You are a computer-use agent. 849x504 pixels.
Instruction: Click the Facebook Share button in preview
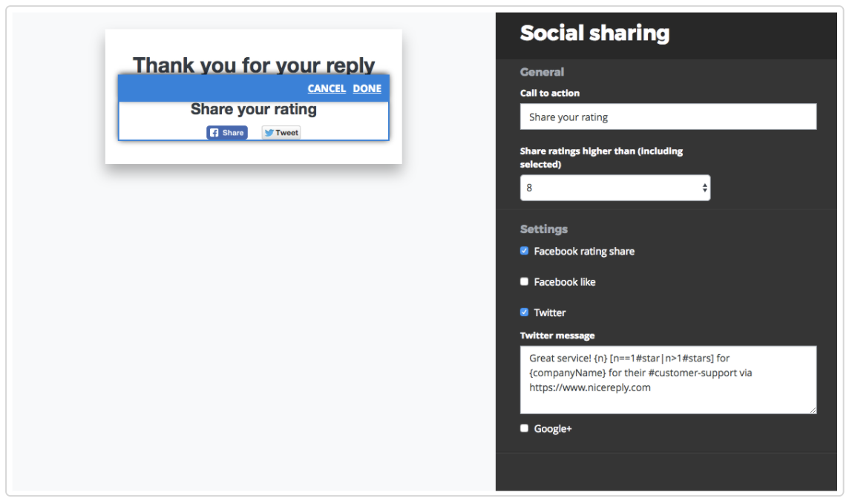click(x=227, y=133)
